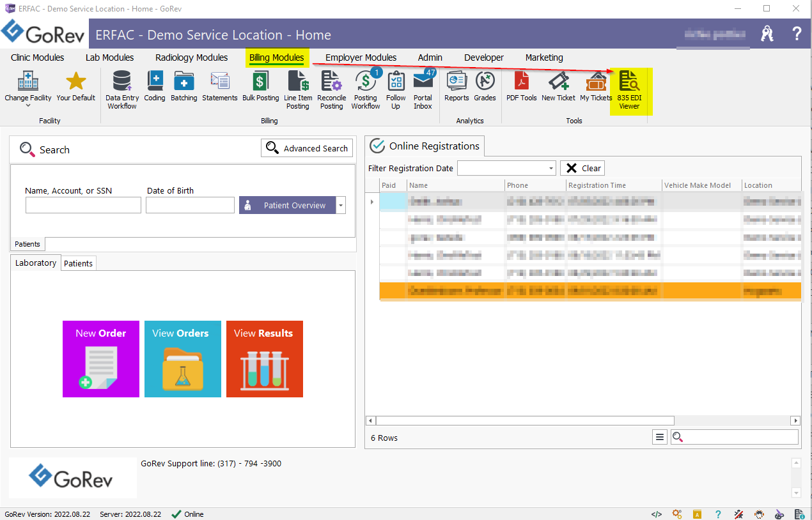Image resolution: width=812 pixels, height=520 pixels.
Task: Select the Patients tab beside Laboratory
Action: [x=79, y=263]
